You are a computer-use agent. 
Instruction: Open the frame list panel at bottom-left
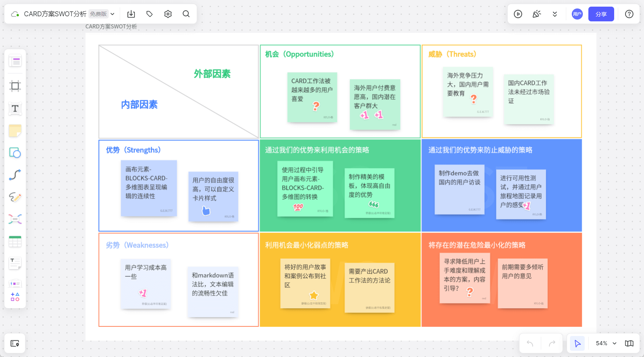point(15,343)
